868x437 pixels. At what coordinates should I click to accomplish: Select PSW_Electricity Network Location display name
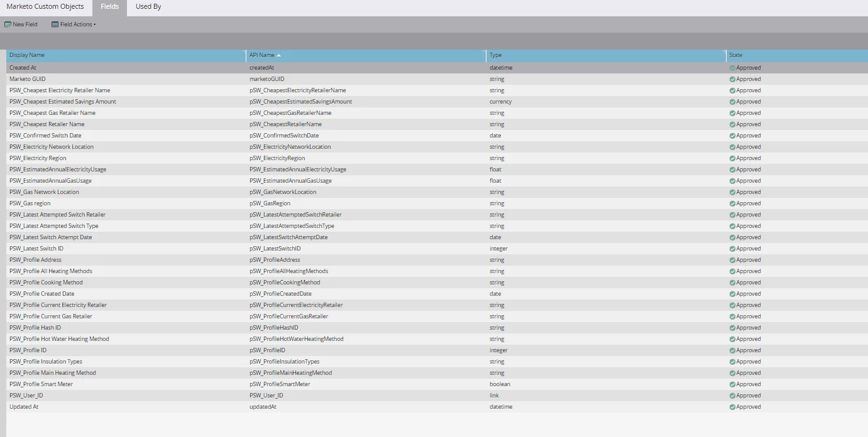point(52,147)
